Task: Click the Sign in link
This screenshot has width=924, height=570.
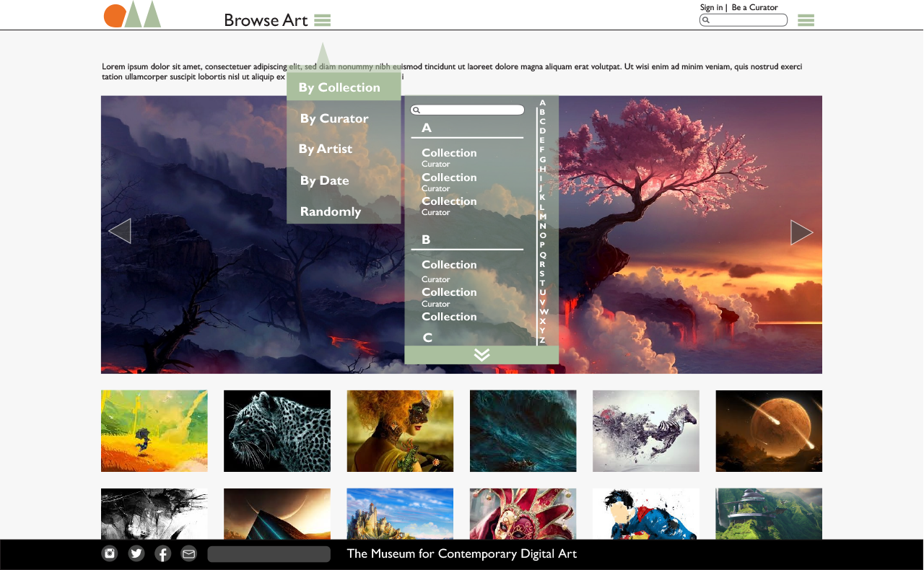Action: coord(711,7)
